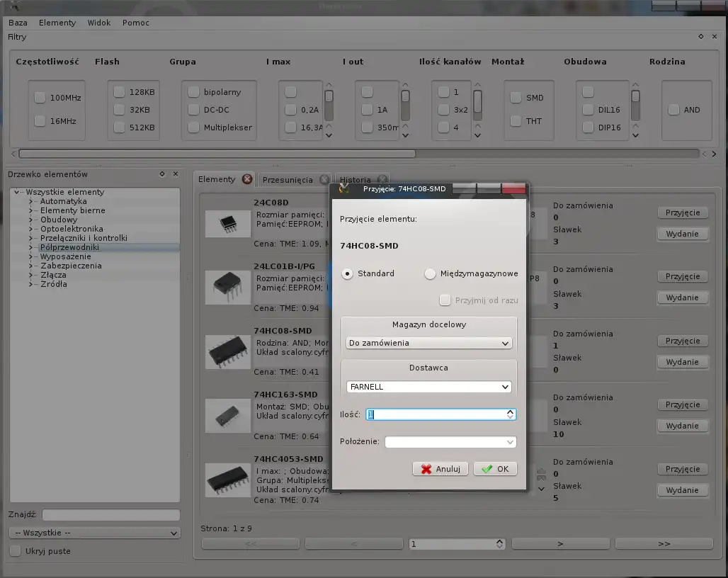Click the float icon of the Filtry panel

coord(701,36)
